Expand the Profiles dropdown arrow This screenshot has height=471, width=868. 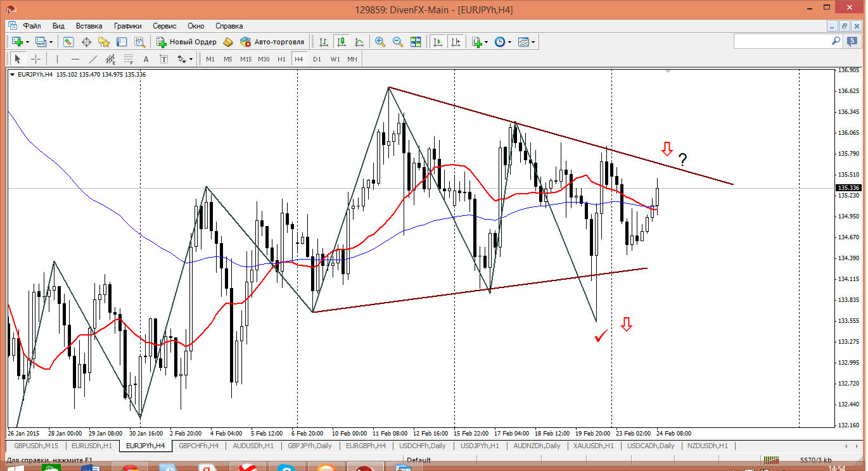tap(51, 42)
